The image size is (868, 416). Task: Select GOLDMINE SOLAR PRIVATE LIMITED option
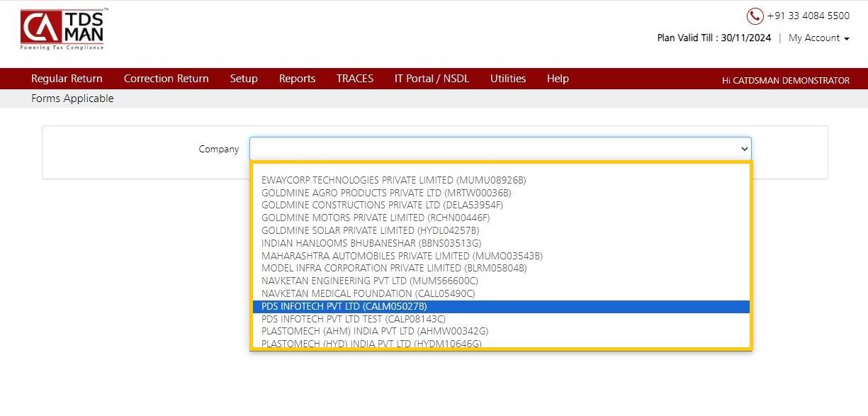(x=501, y=230)
